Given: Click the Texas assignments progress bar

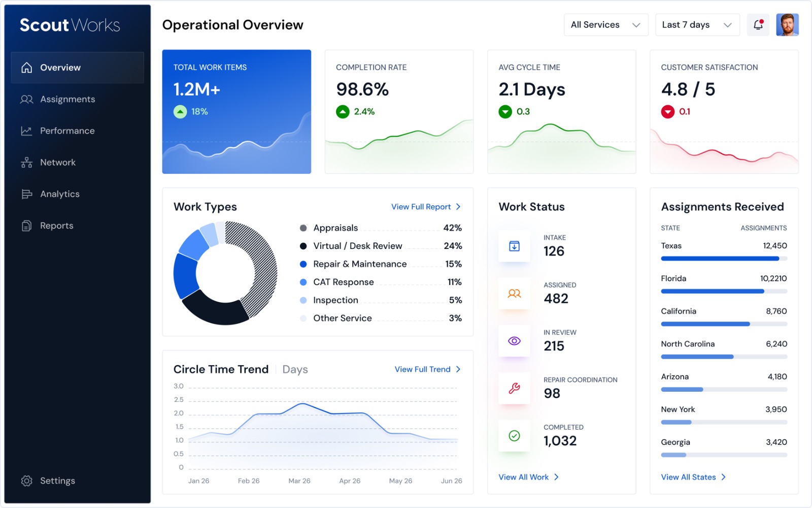Looking at the screenshot, I should point(724,259).
